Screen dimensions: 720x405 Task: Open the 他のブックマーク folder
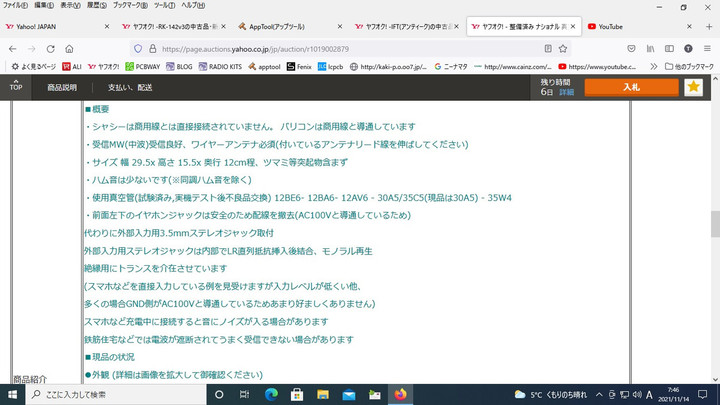[x=693, y=67]
